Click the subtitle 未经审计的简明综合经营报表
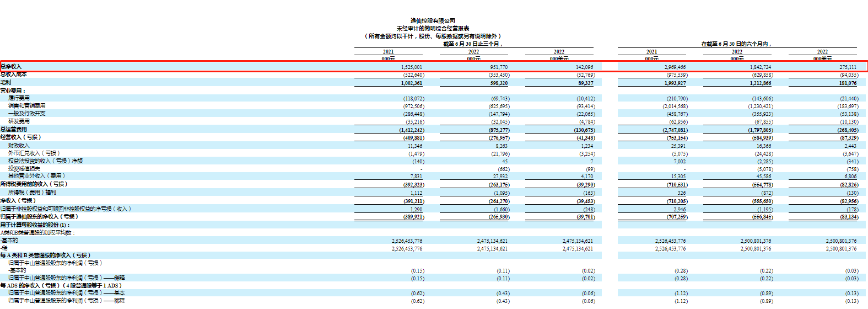Image resolution: width=868 pixels, height=309 pixels. (433, 28)
